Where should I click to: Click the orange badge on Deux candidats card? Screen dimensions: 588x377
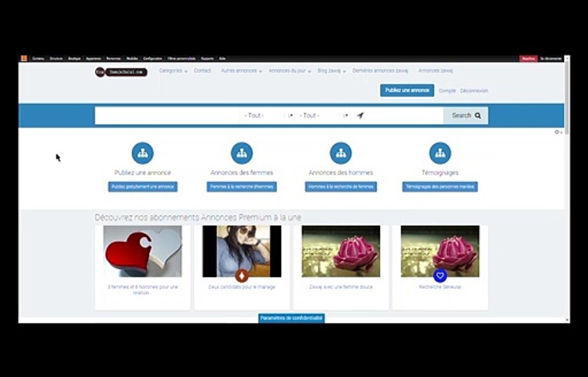click(242, 276)
